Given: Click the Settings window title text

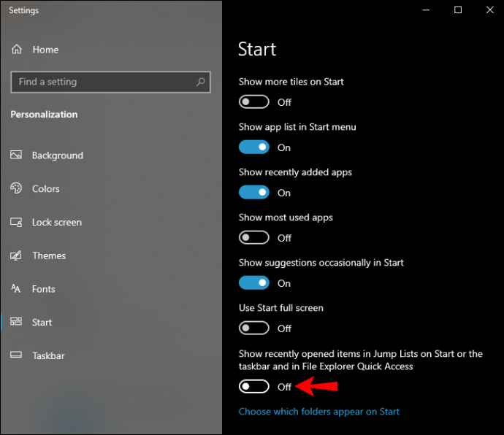Looking at the screenshot, I should 24,10.
